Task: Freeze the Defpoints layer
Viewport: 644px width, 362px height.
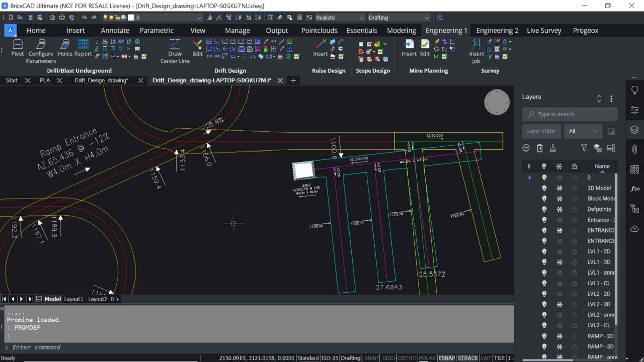Action: (x=559, y=209)
